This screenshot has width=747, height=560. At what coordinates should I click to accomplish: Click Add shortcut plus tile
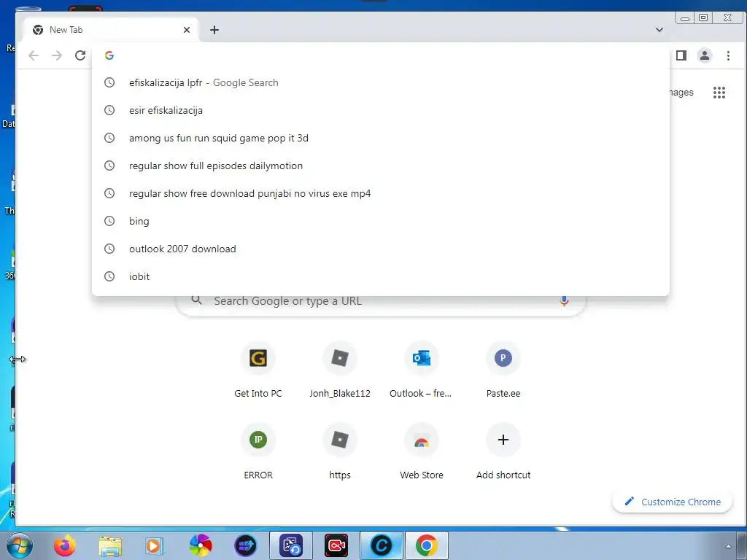point(503,451)
